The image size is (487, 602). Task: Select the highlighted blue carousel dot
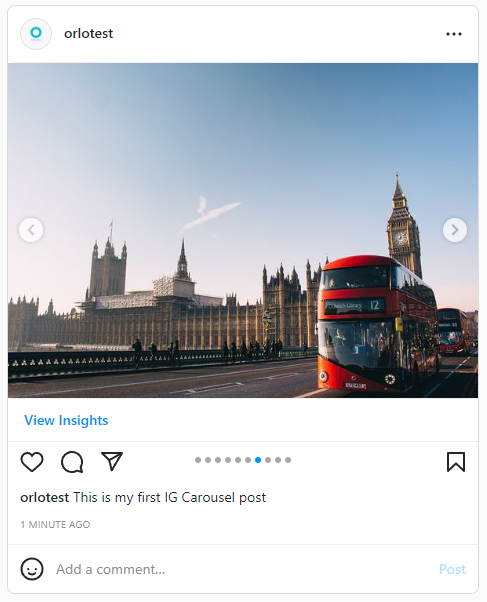pyautogui.click(x=258, y=460)
